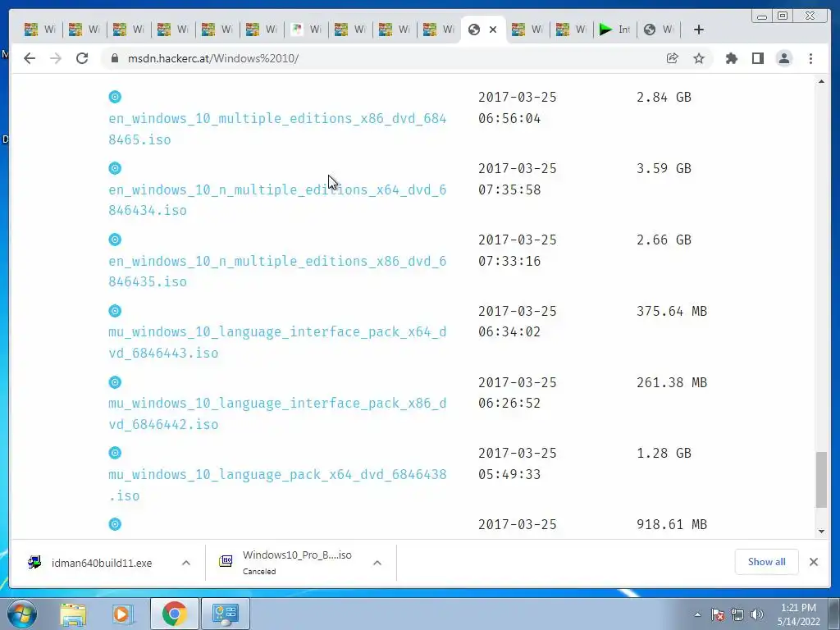Download en_windows_10_n_multiple_editions_x86_dvd_6846435.iso
This screenshot has height=630, width=840.
(x=277, y=271)
